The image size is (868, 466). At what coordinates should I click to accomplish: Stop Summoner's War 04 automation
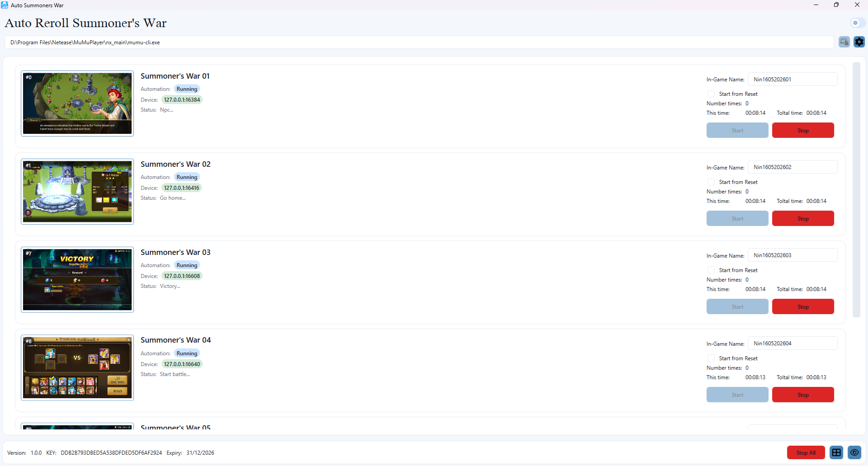(803, 395)
